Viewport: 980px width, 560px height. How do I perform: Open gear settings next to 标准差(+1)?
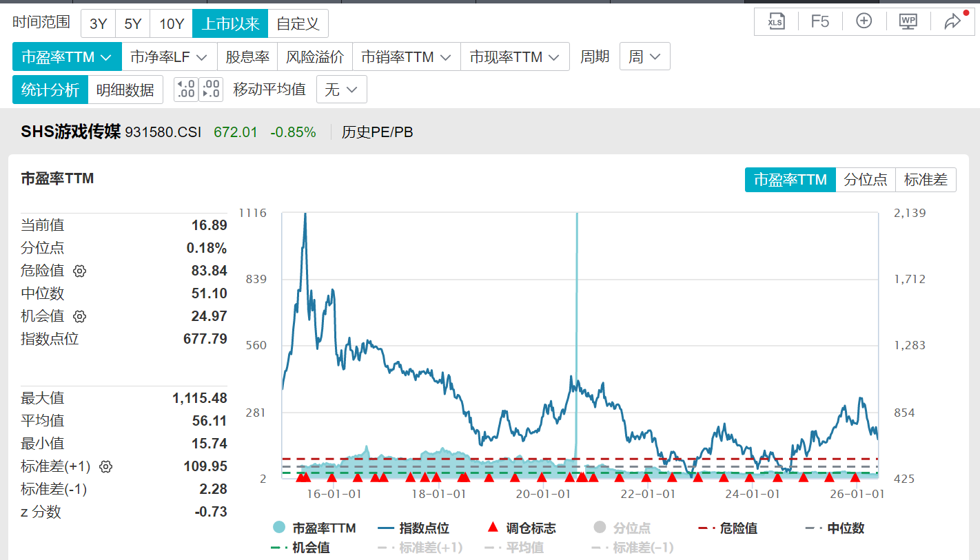tap(105, 466)
